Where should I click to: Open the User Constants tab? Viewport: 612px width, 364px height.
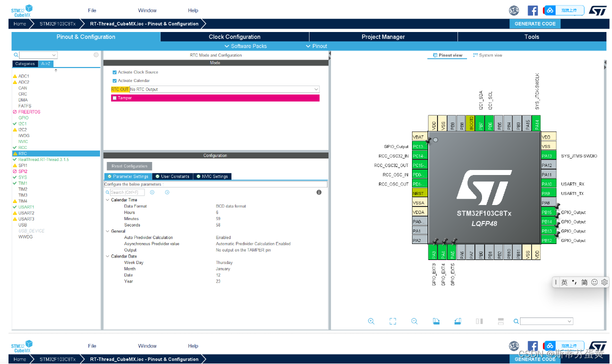(x=172, y=176)
